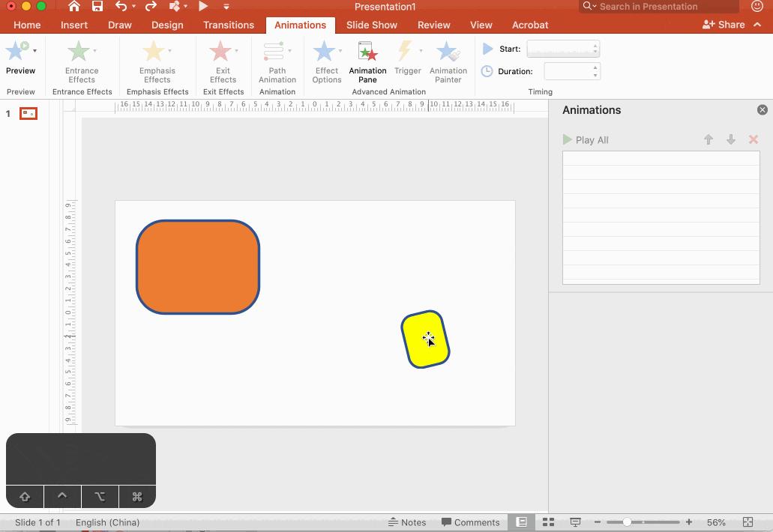Screen dimensions: 773x532
Task: Switch to Slide Sorter view
Action: 548,522
